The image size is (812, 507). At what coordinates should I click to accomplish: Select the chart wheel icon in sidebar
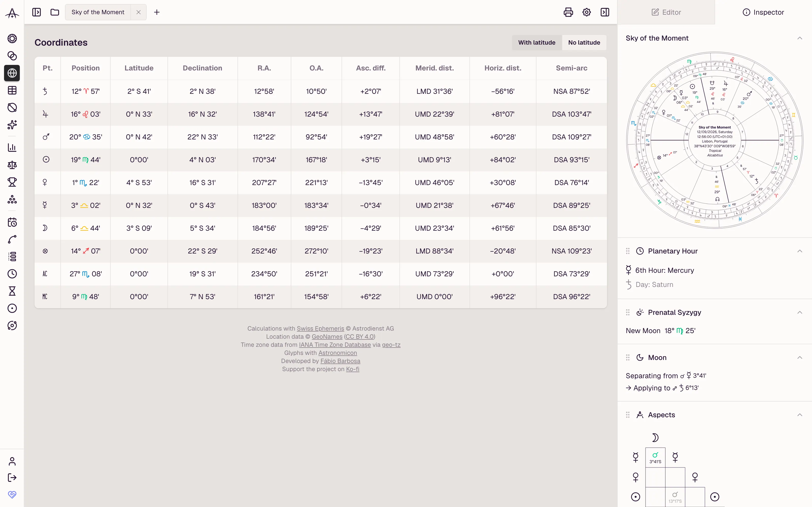pyautogui.click(x=12, y=39)
